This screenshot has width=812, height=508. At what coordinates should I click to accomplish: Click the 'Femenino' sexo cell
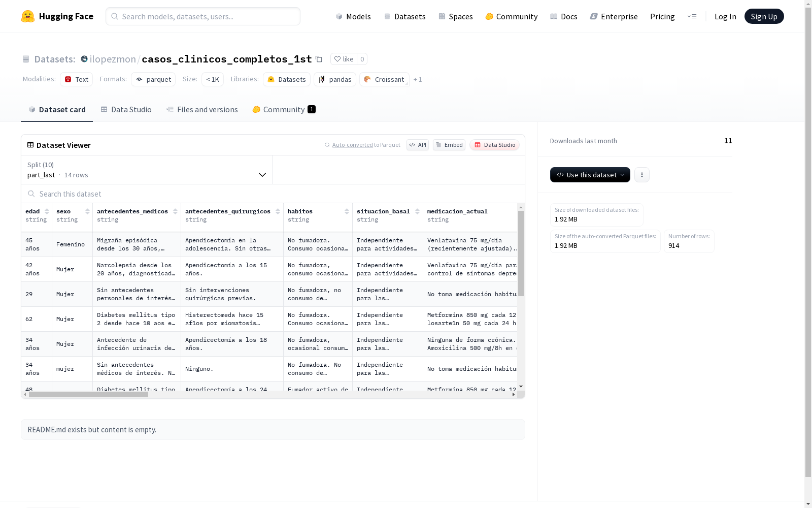(72, 244)
